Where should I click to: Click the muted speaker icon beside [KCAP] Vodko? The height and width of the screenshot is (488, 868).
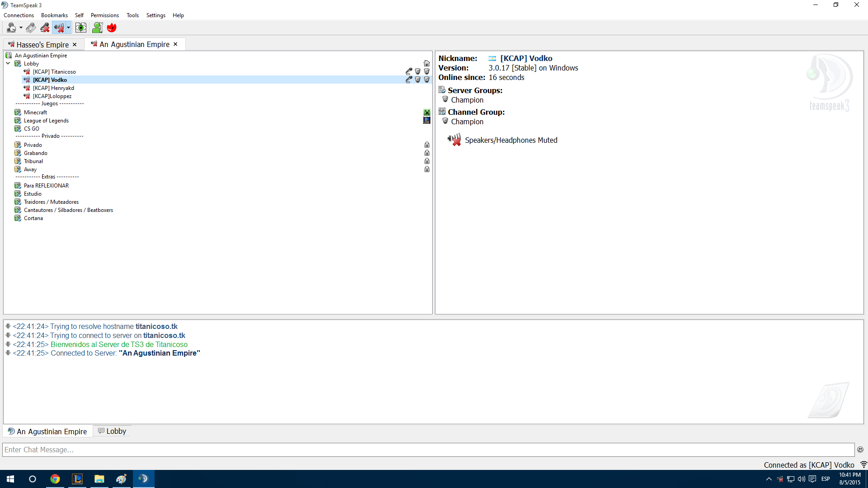(x=27, y=80)
